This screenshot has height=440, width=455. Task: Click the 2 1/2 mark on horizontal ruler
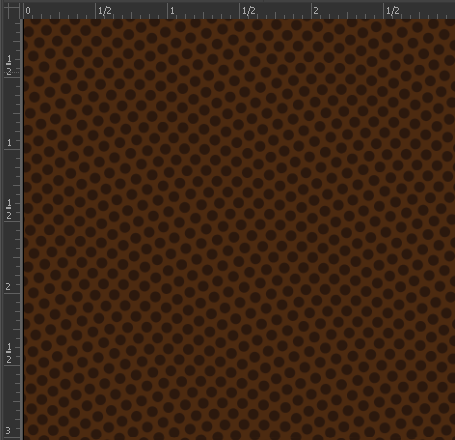(x=393, y=11)
